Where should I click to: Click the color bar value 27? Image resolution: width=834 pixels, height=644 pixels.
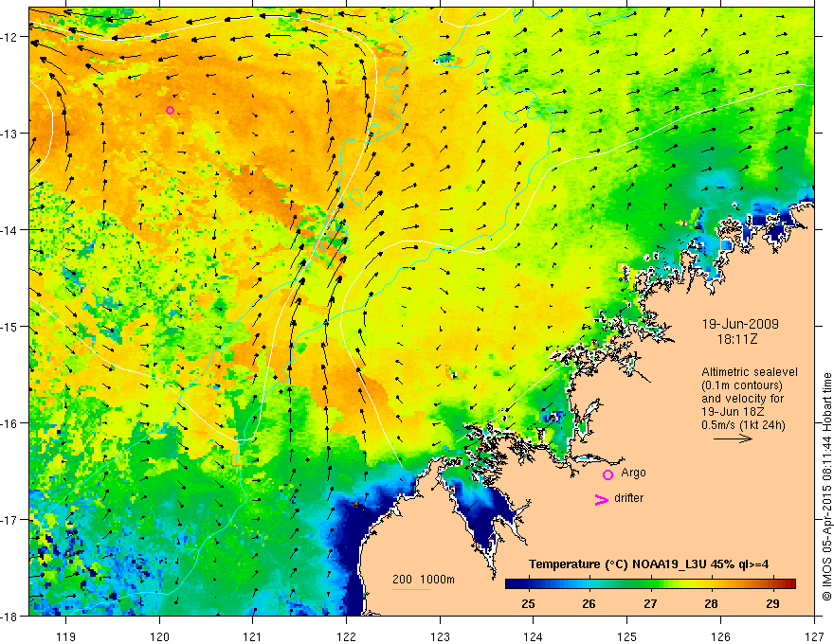pos(650,604)
